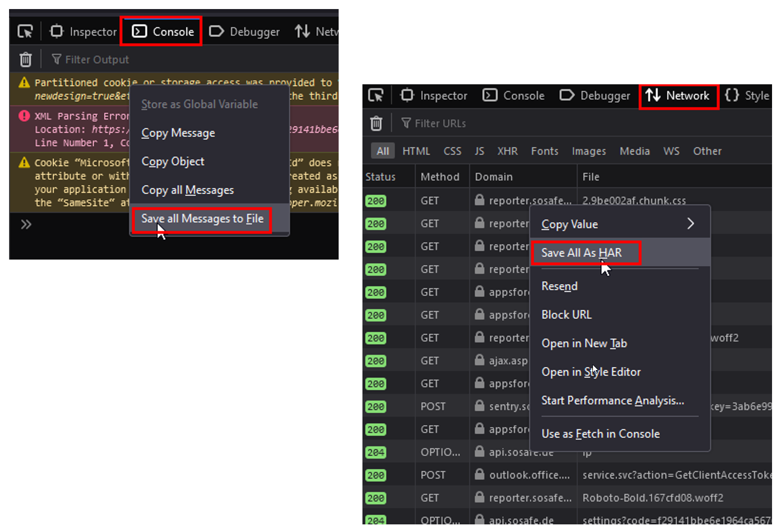Choose Save All As HAR
The width and height of the screenshot is (783, 532).
tap(581, 253)
